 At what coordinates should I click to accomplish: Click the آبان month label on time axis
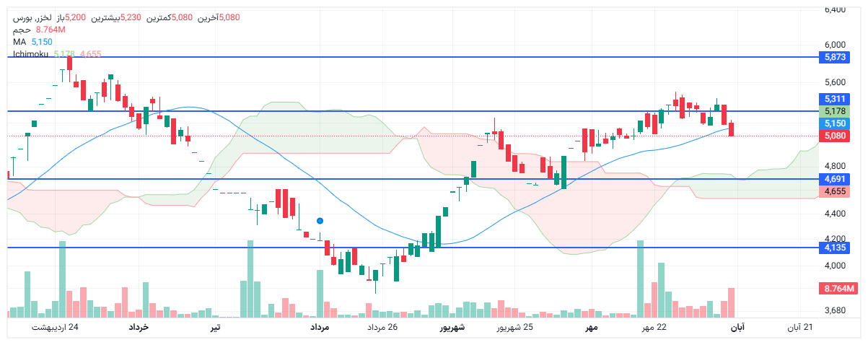click(737, 328)
